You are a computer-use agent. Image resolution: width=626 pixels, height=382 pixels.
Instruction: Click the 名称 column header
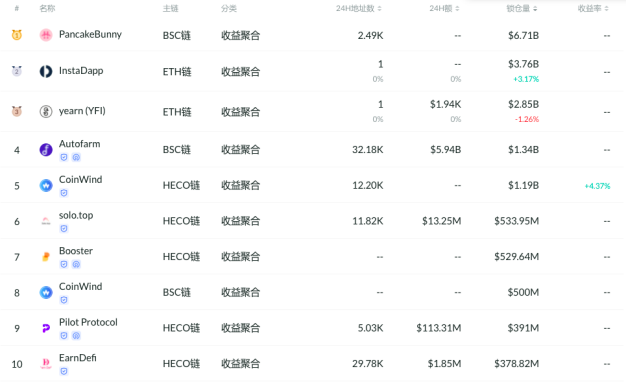pyautogui.click(x=48, y=8)
